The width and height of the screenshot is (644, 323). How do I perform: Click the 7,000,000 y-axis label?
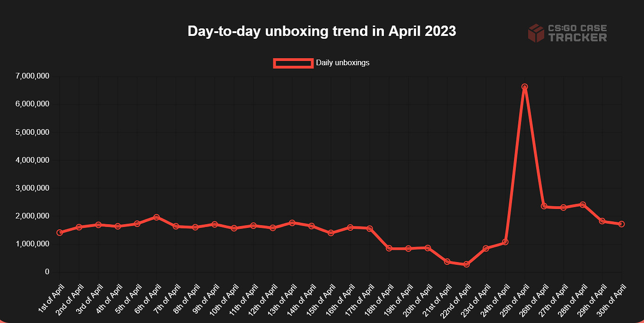pyautogui.click(x=33, y=76)
